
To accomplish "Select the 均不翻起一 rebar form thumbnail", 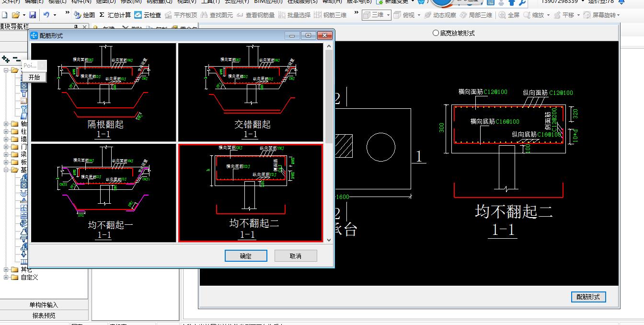I will click(x=103, y=193).
